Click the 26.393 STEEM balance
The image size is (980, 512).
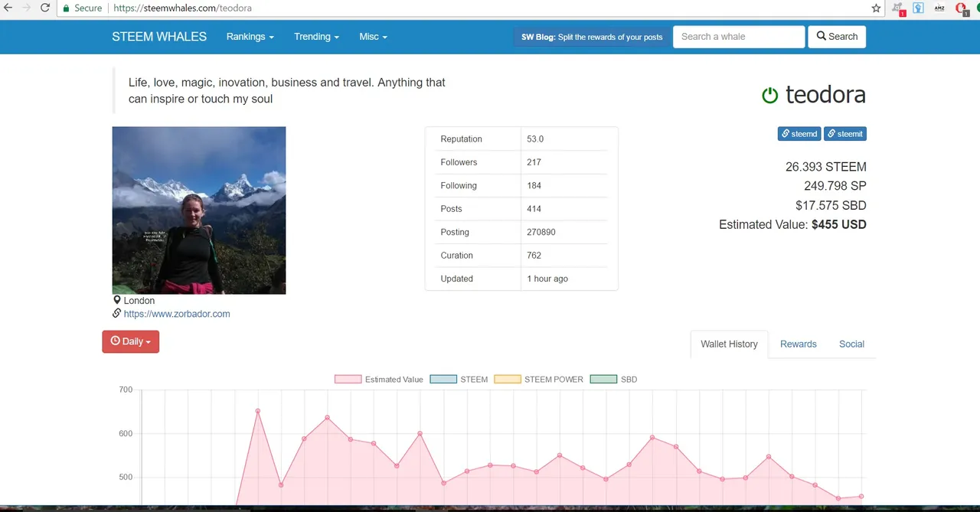[x=826, y=167]
